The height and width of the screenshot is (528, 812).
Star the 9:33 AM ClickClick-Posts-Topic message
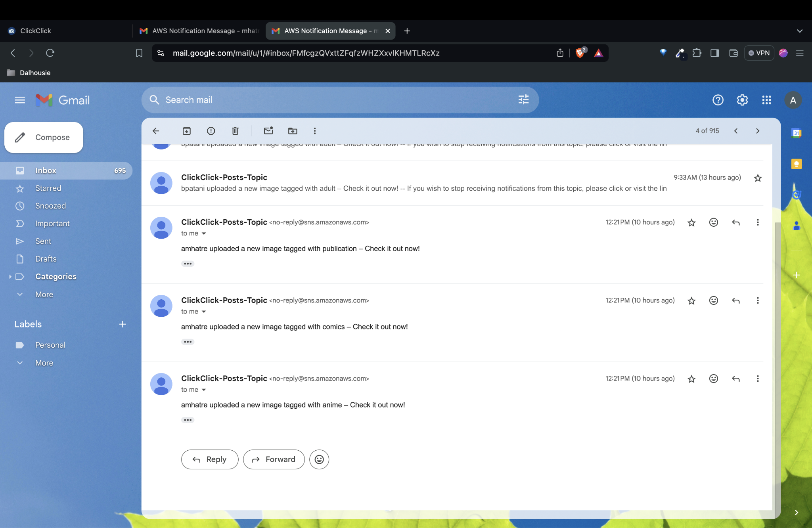[x=757, y=178]
